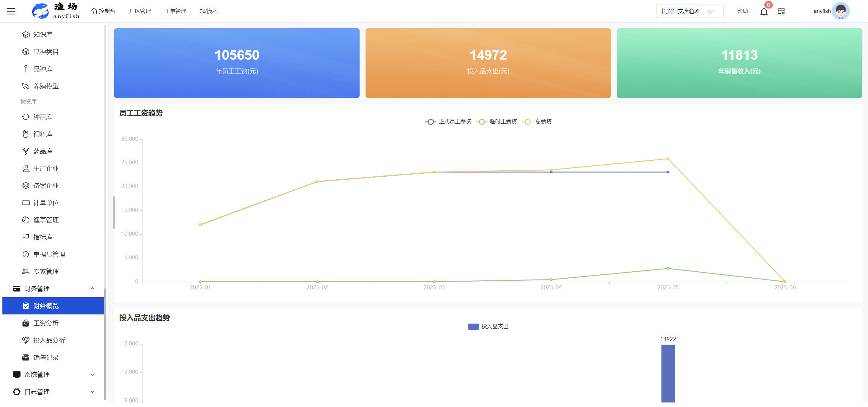This screenshot has width=868, height=407.
Task: Open the notification bell icon
Action: pos(764,11)
